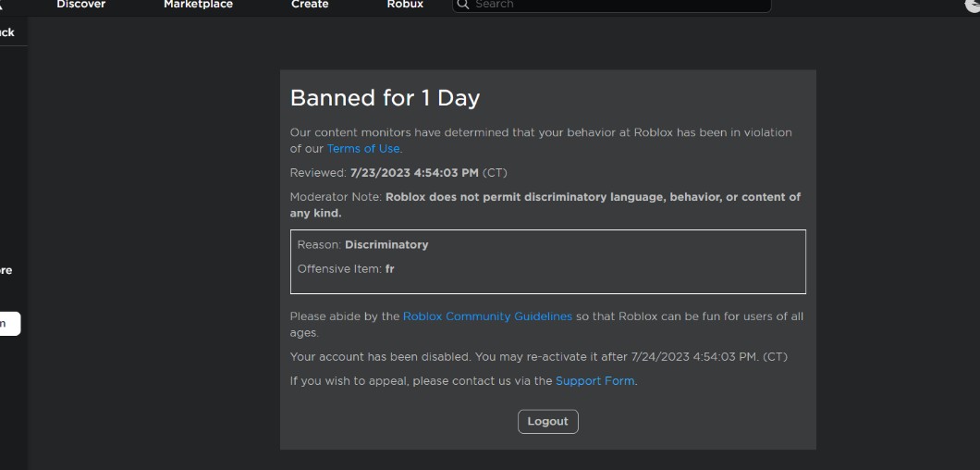The image size is (980, 470).
Task: Click the Reviewed timestamp 7/23/2023 4:54:03 PM
Action: pyautogui.click(x=414, y=173)
